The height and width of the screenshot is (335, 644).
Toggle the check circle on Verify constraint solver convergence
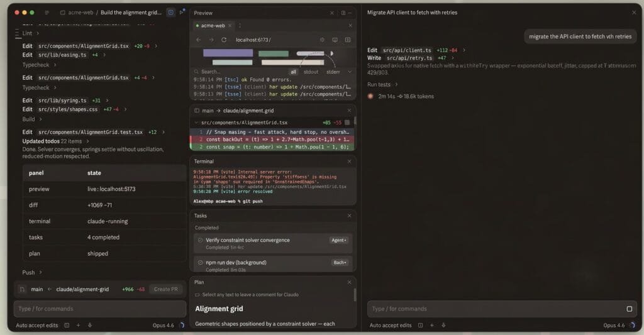[201, 240]
